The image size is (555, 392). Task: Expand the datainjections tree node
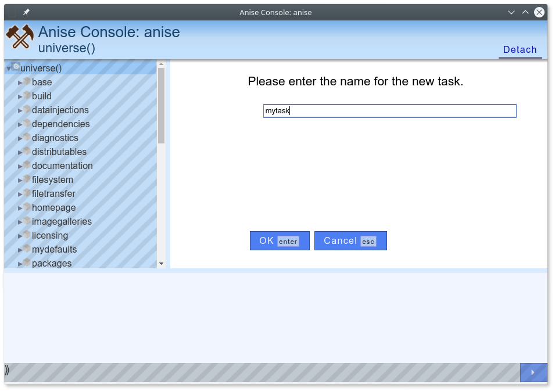coord(20,111)
